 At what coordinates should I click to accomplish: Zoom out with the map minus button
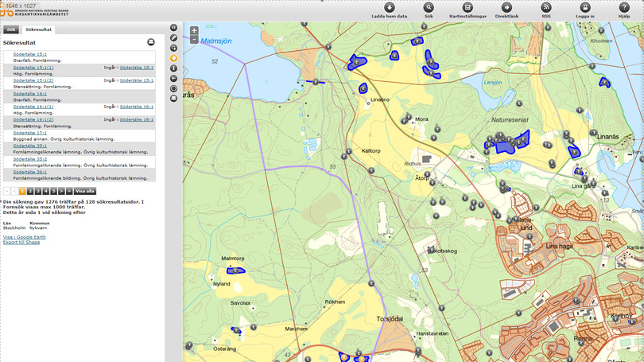coord(194,40)
